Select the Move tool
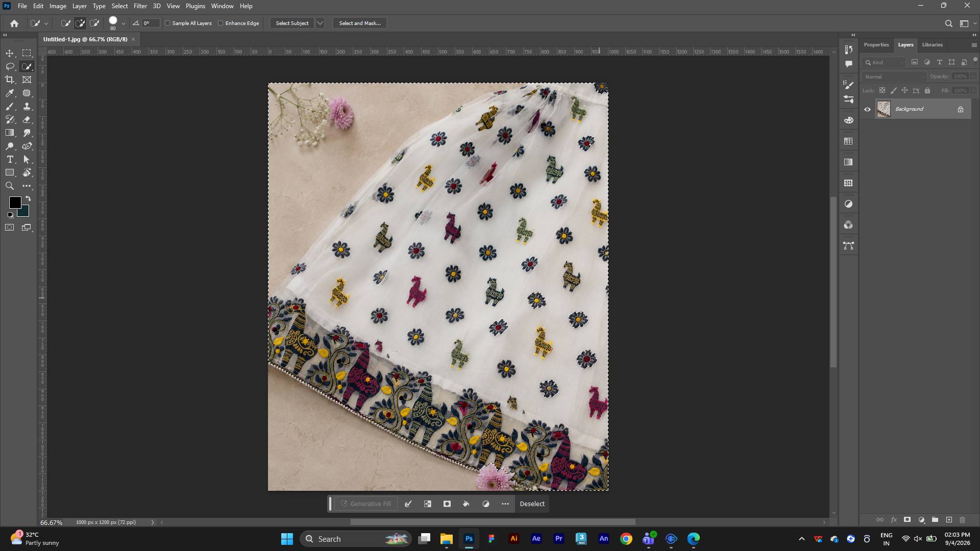The height and width of the screenshot is (551, 980). click(10, 53)
